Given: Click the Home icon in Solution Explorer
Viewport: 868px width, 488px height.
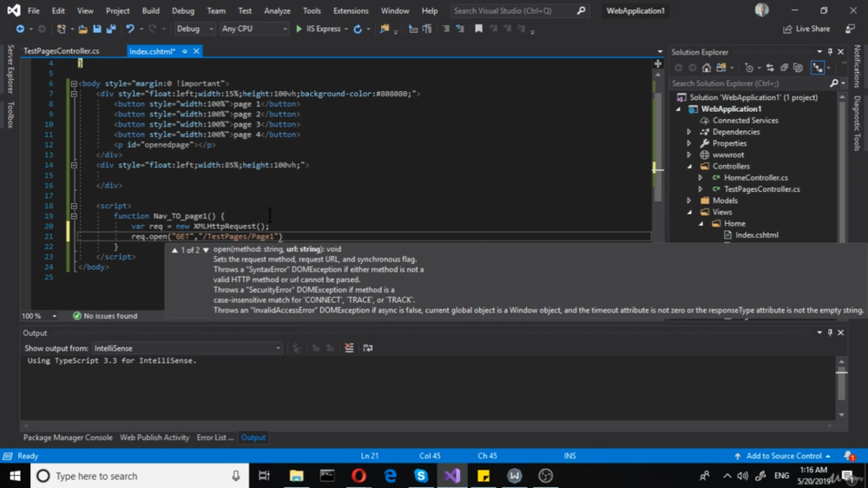Looking at the screenshot, I should pyautogui.click(x=707, y=68).
